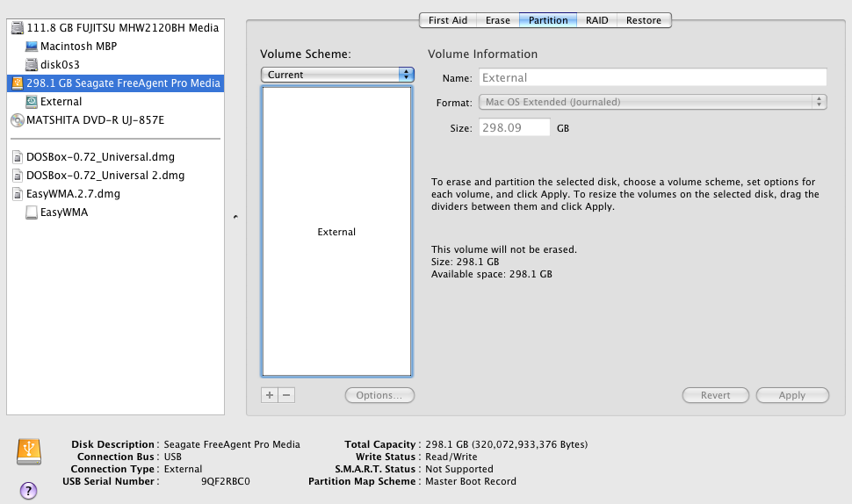Click the Available space: 298.1 GB text
The height and width of the screenshot is (504, 852).
[x=492, y=274]
